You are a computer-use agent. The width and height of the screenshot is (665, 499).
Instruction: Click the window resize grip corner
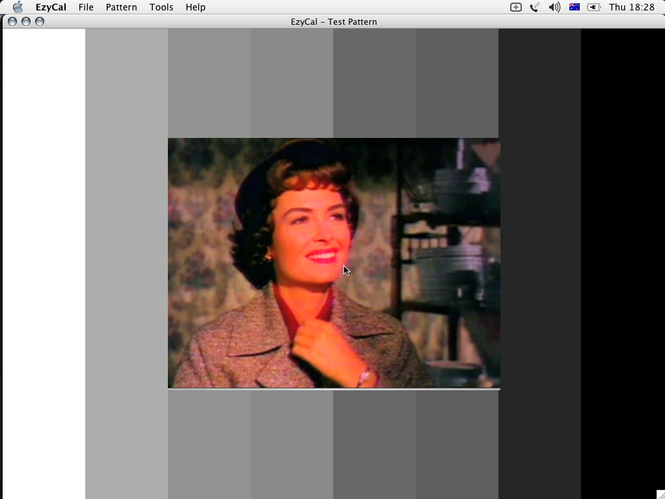coord(660,494)
